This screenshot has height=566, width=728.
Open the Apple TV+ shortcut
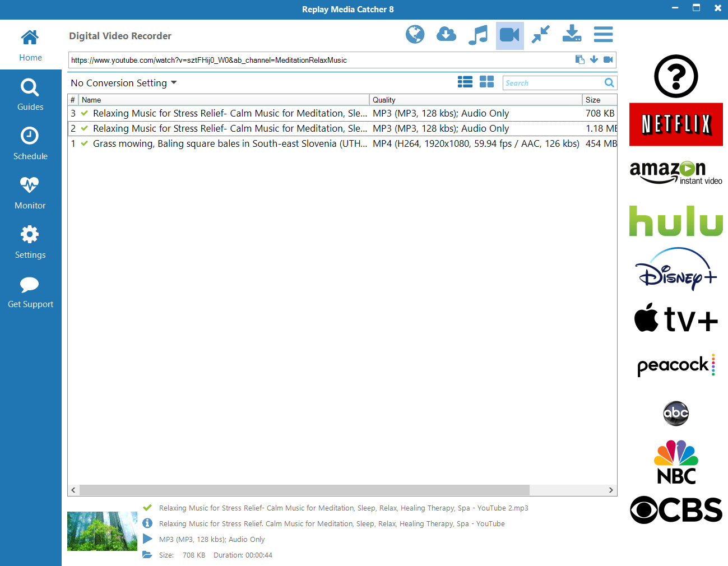point(676,318)
